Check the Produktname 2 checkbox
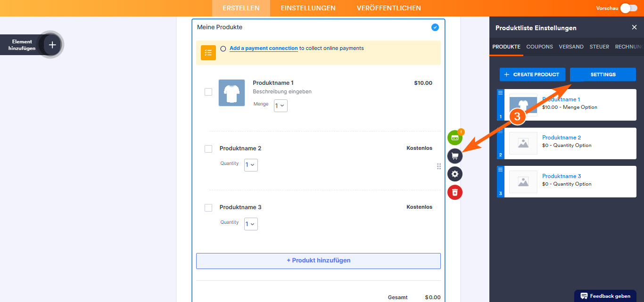The height and width of the screenshot is (302, 644). [208, 149]
